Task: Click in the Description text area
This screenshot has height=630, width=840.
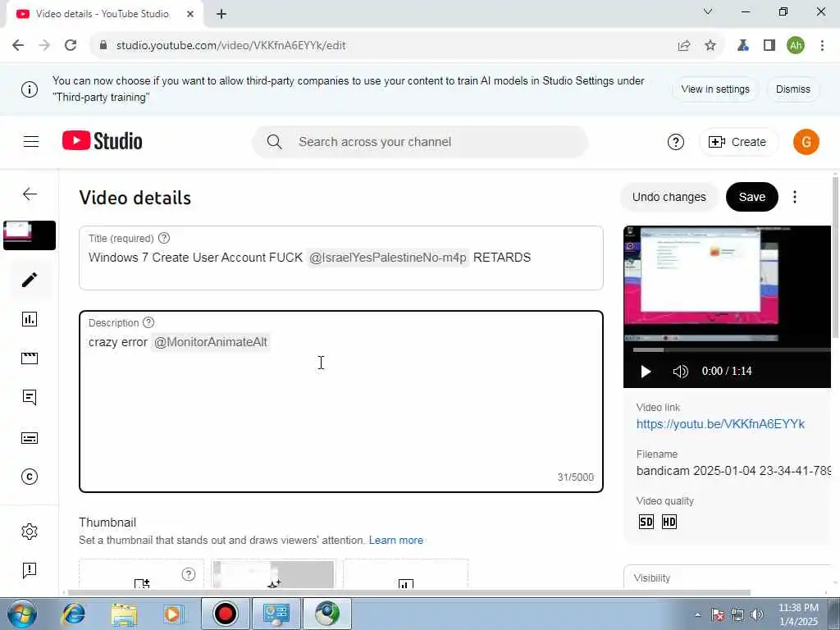Action: click(341, 401)
